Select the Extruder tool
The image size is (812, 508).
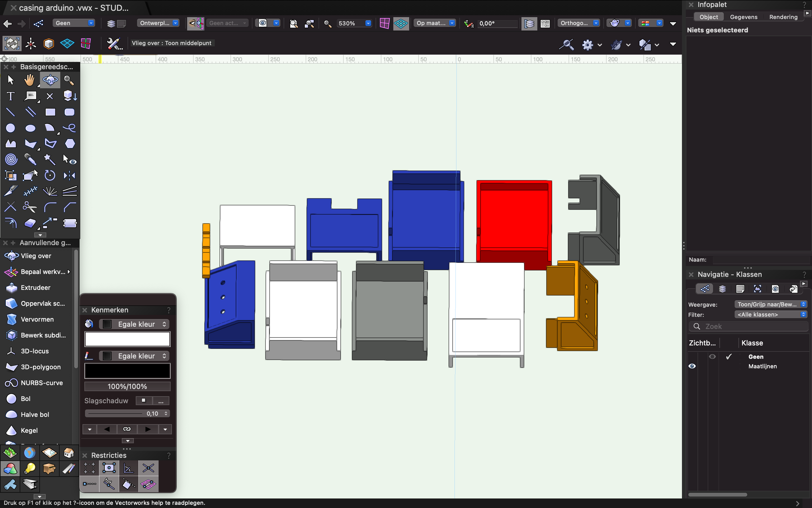point(36,288)
